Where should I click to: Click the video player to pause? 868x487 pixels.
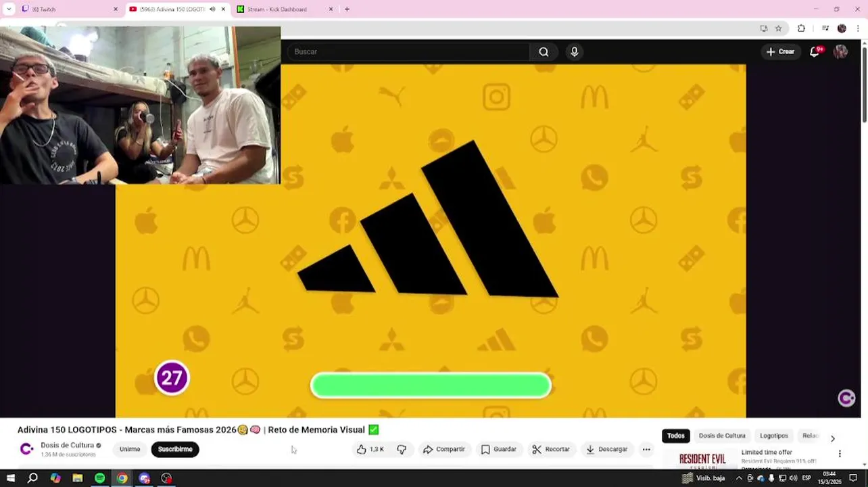431,240
